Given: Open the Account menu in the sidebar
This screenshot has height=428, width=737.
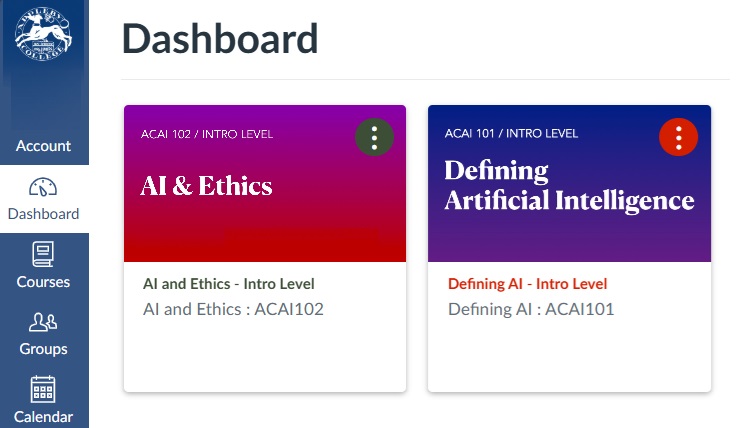Looking at the screenshot, I should [43, 146].
